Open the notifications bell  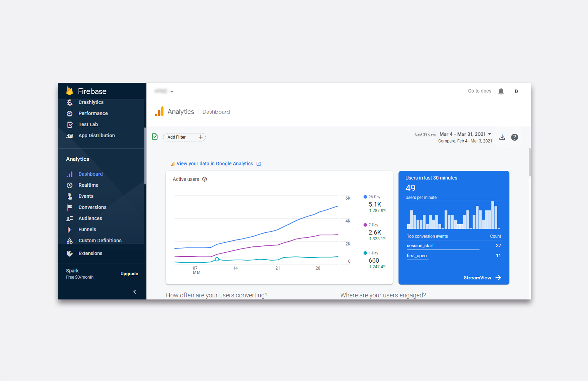501,91
